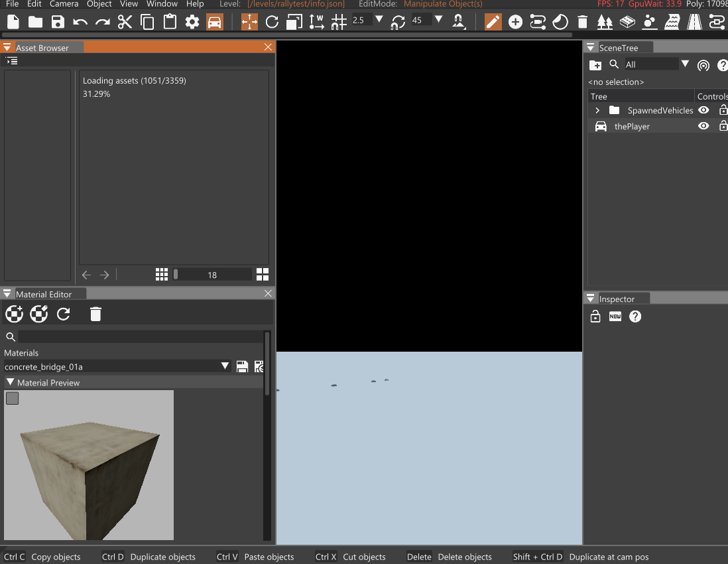Expand the SpawnedVehicles folder

pos(597,111)
